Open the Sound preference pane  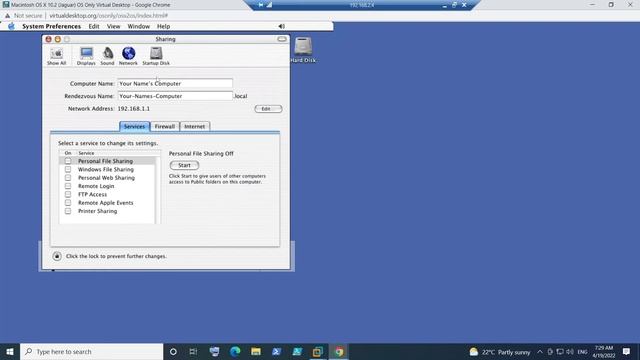tap(107, 56)
